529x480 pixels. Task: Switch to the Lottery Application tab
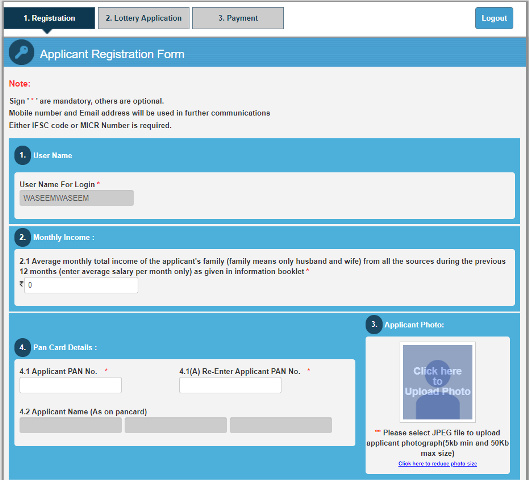click(x=144, y=18)
